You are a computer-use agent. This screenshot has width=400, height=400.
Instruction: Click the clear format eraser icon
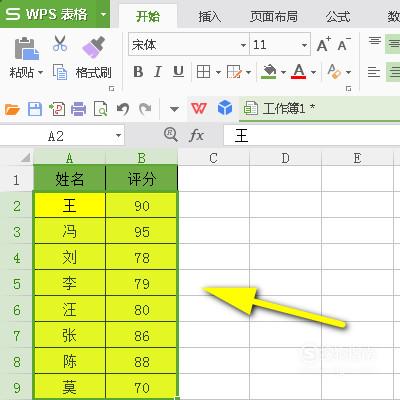click(334, 71)
